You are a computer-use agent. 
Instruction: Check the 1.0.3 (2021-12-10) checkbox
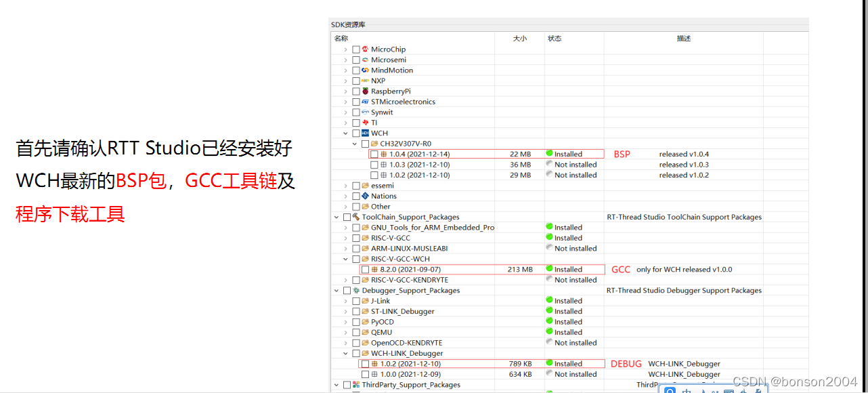click(x=374, y=165)
